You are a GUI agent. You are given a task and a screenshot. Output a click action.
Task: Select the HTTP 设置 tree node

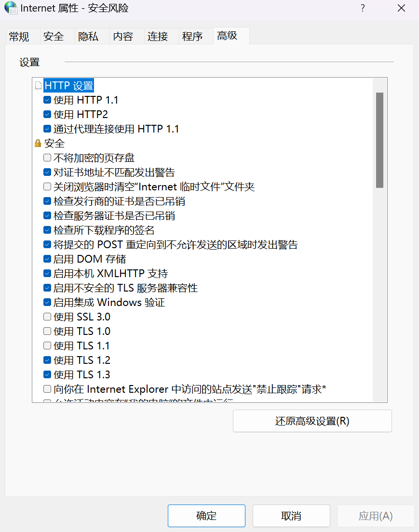pos(68,85)
